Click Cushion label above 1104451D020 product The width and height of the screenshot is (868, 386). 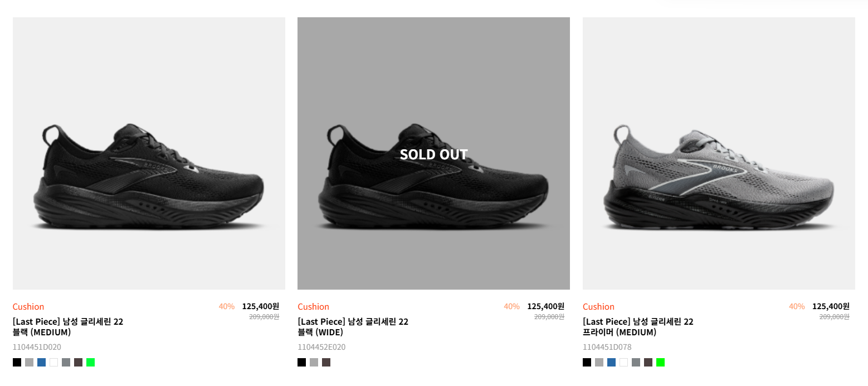click(28, 306)
